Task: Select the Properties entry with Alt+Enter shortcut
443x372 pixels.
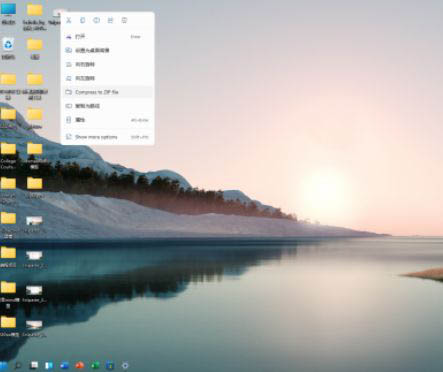Action: coord(108,120)
